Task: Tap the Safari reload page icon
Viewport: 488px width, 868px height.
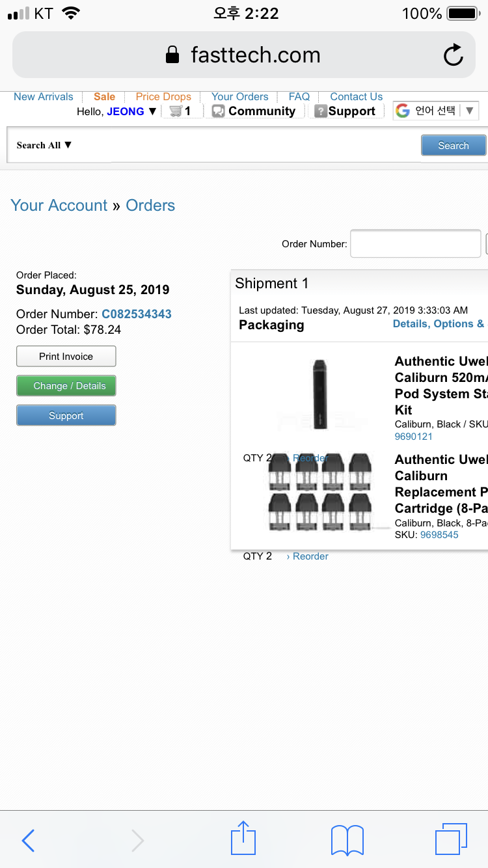Action: click(453, 55)
